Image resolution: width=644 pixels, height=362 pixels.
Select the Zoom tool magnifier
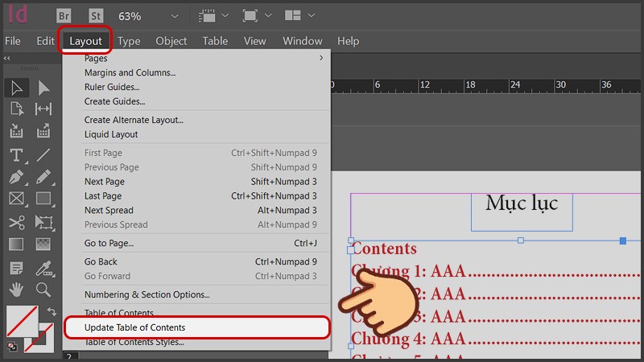43,290
